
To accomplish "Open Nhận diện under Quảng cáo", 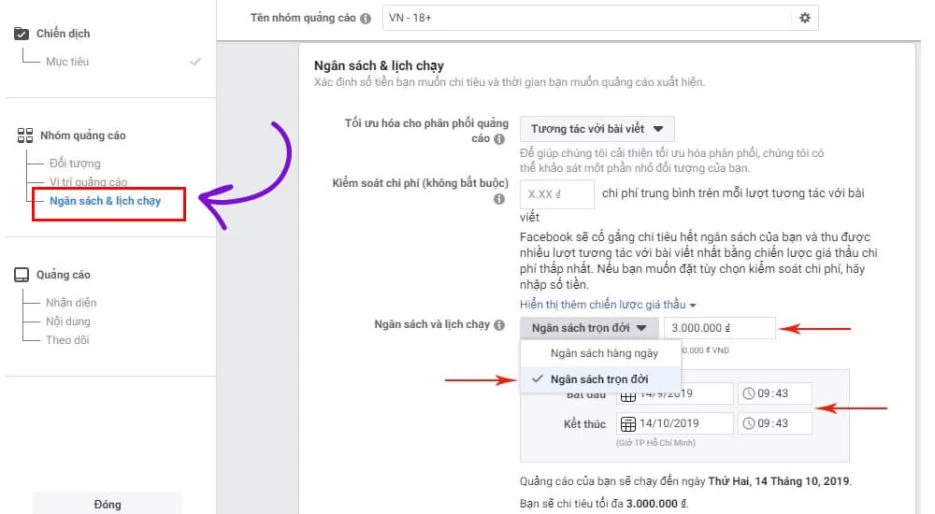I will point(71,303).
